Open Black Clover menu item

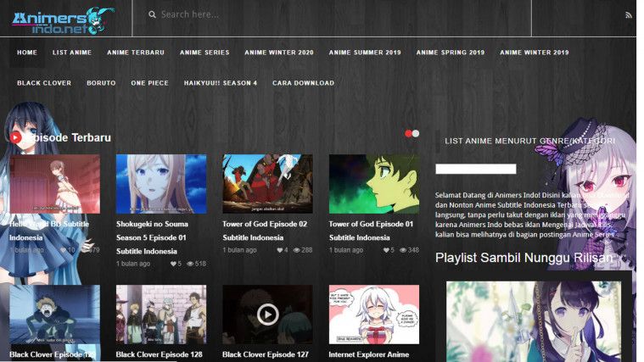coord(44,83)
